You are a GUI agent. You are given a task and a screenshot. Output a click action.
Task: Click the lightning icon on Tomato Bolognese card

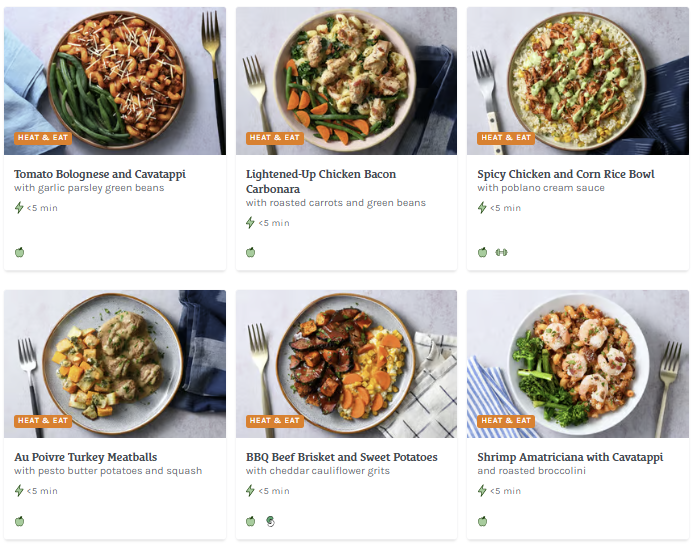pyautogui.click(x=19, y=208)
